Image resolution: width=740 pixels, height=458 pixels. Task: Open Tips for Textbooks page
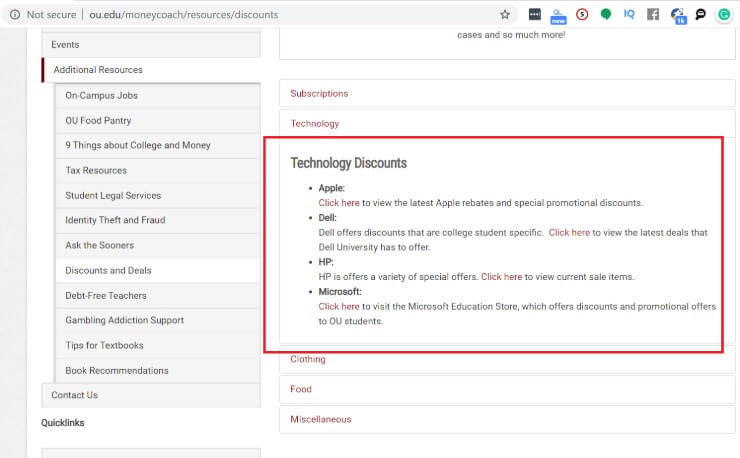[x=158, y=346]
